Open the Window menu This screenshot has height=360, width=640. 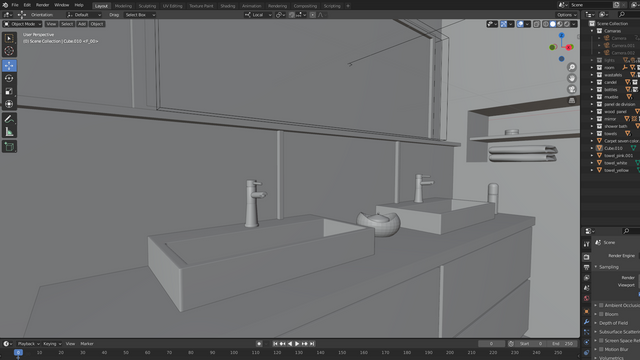pyautogui.click(x=62, y=5)
